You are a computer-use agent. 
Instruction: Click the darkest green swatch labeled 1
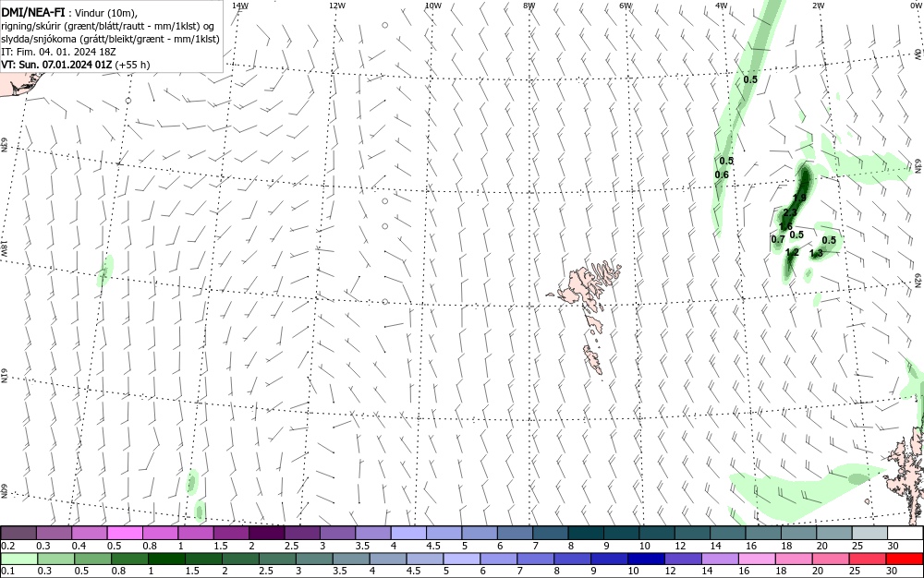(165, 559)
